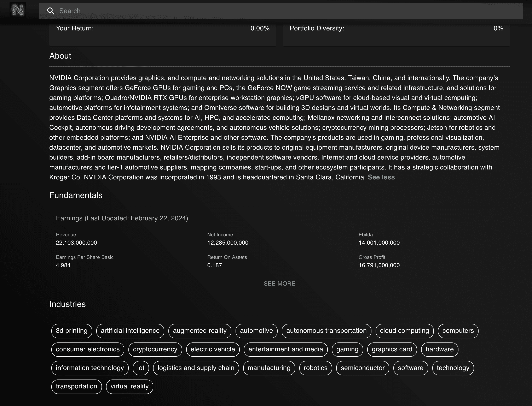
Task: Choose the augmented reality tag
Action: 199,331
